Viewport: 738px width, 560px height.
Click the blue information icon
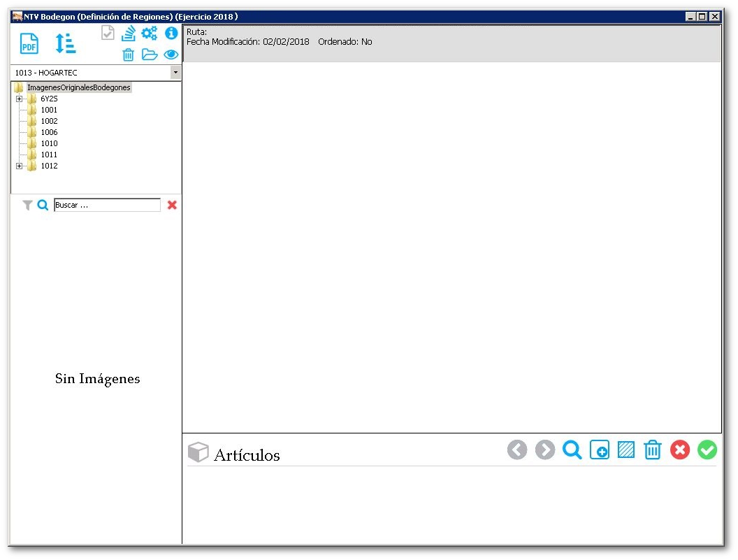[x=171, y=33]
